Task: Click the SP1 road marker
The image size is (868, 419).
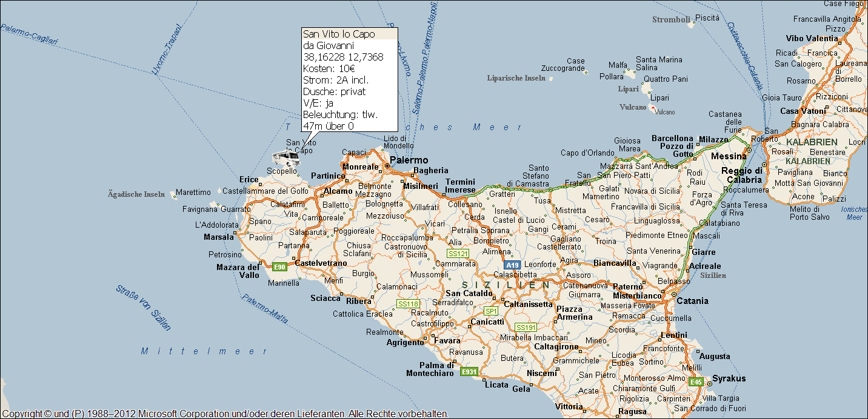Action: [491, 311]
